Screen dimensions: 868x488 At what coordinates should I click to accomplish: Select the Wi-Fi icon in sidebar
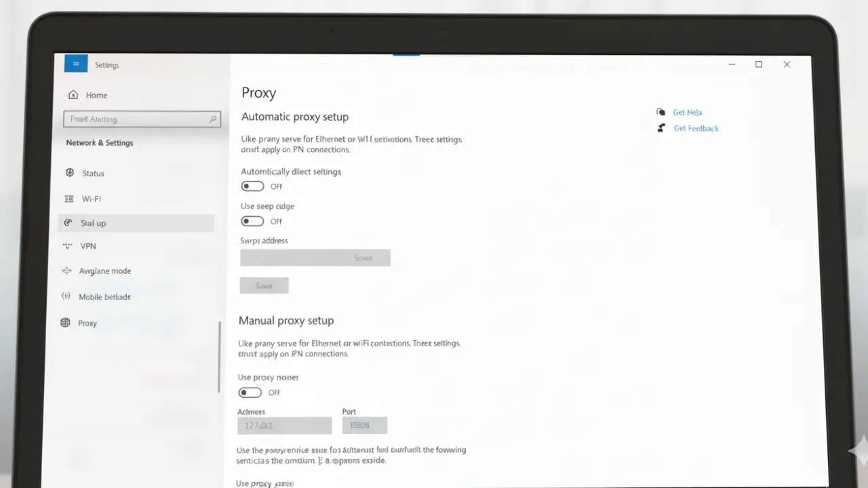68,199
